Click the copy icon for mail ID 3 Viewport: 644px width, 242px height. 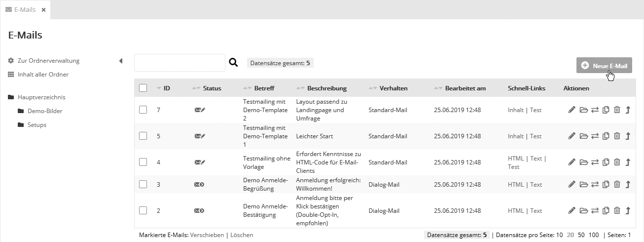click(x=606, y=184)
